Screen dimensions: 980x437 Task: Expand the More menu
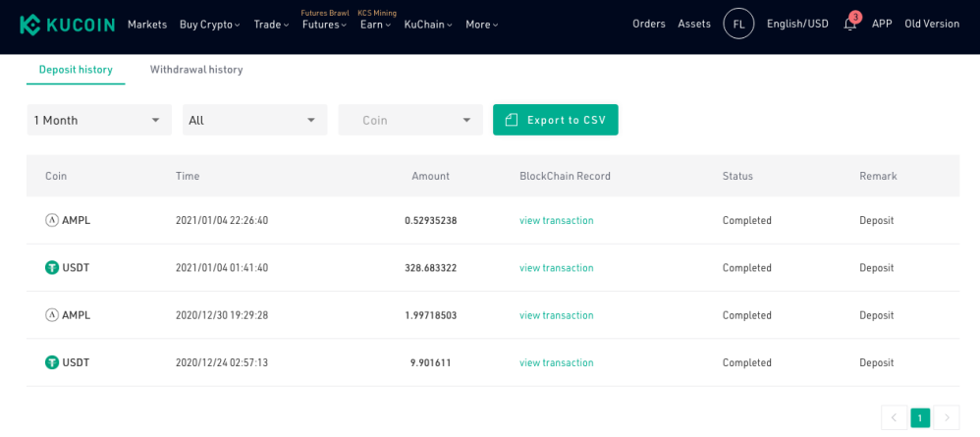point(482,25)
